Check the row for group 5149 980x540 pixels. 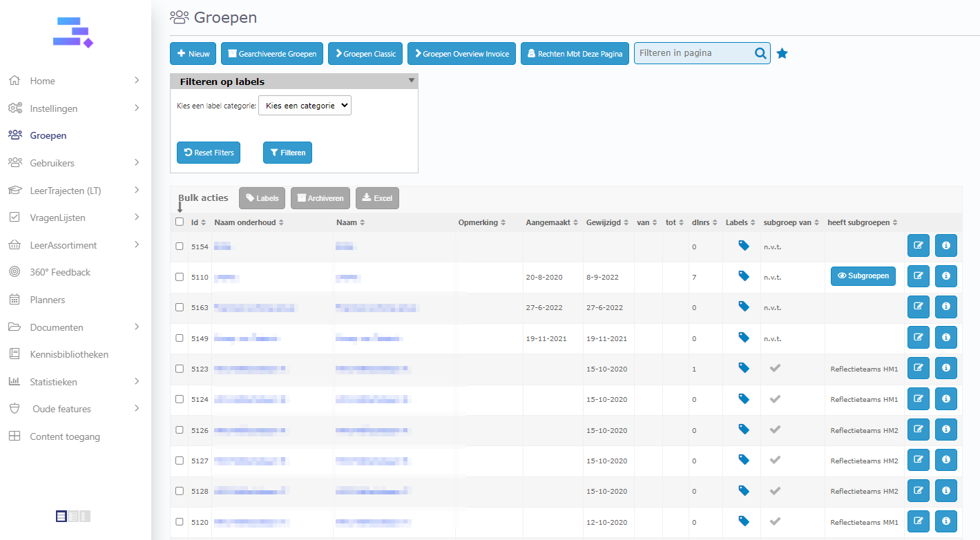click(x=180, y=338)
